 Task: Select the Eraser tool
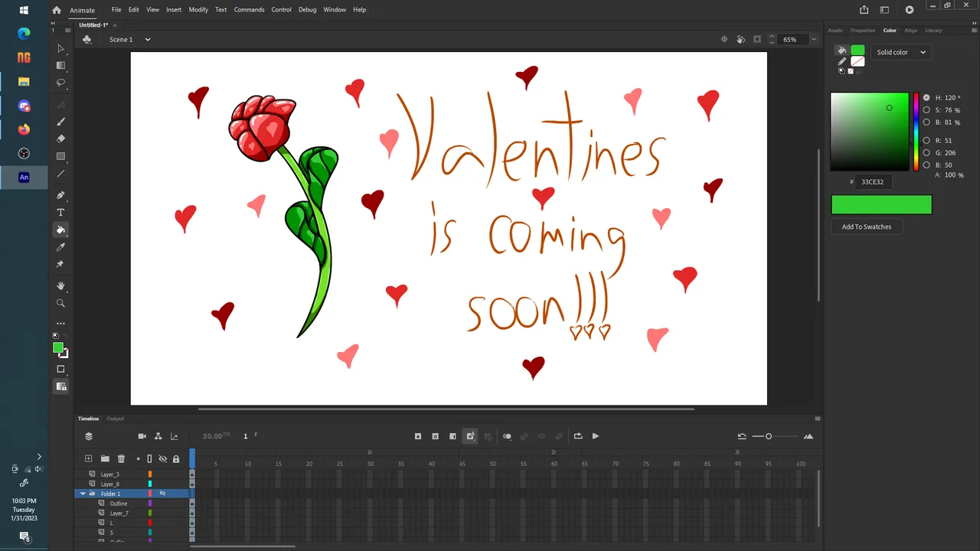coord(61,139)
